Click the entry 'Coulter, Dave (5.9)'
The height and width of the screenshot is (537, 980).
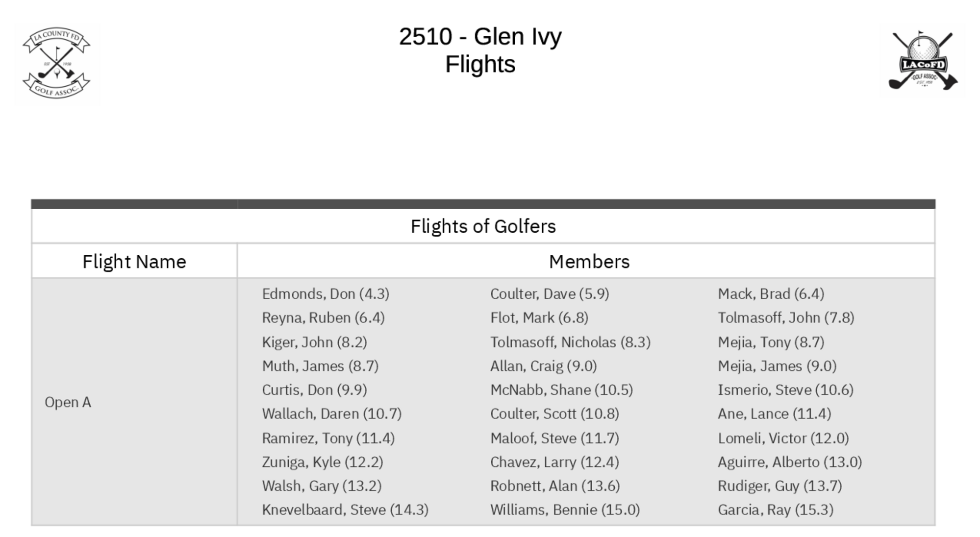point(550,294)
